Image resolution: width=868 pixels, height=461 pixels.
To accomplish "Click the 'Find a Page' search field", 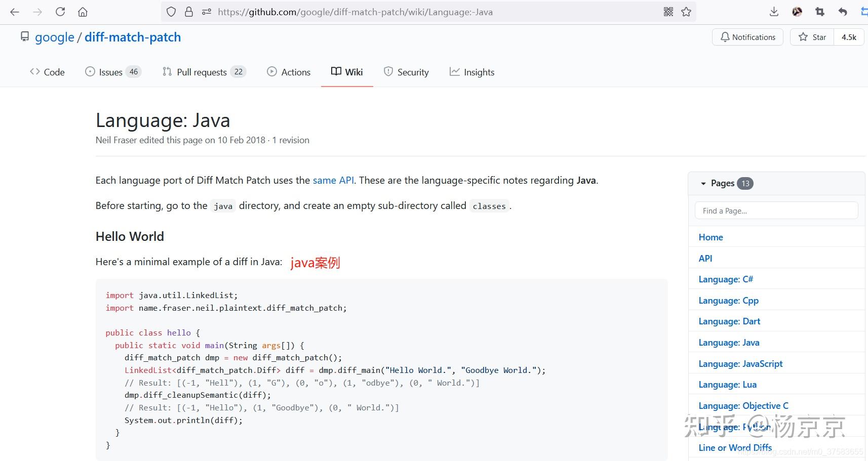I will (776, 211).
